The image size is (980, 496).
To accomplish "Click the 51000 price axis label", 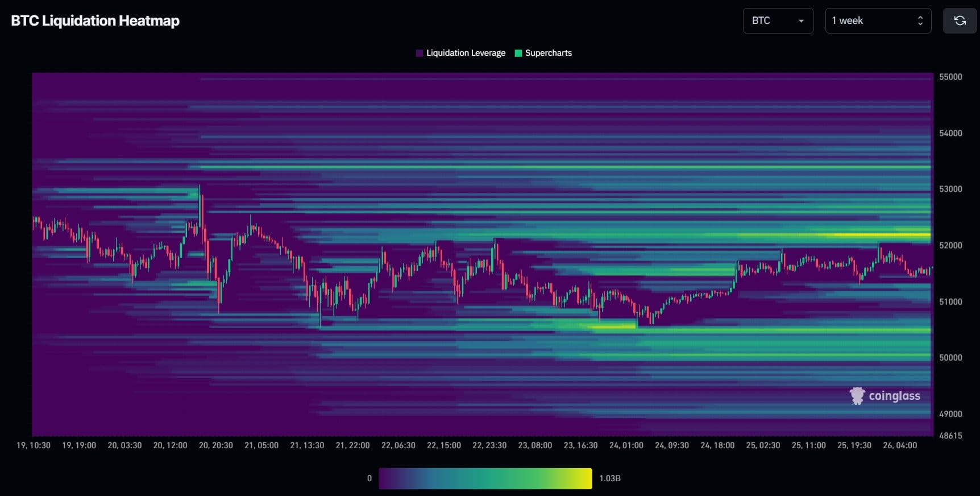I will coord(950,301).
